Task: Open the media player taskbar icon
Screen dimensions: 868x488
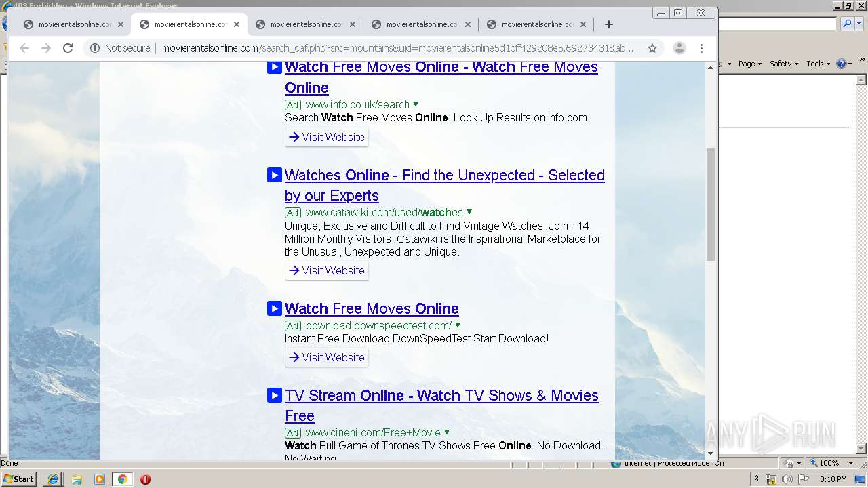Action: click(x=100, y=479)
